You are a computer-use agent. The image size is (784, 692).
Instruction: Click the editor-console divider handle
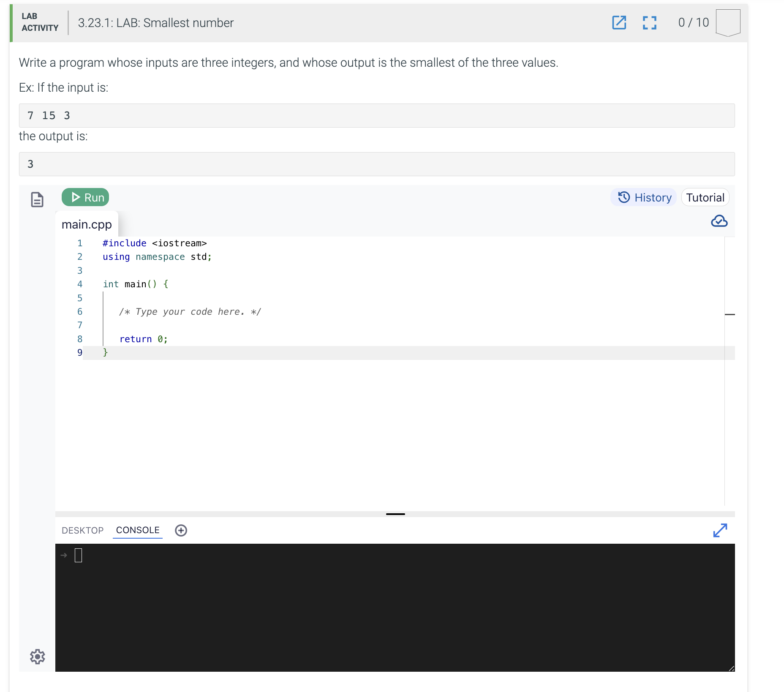(395, 514)
